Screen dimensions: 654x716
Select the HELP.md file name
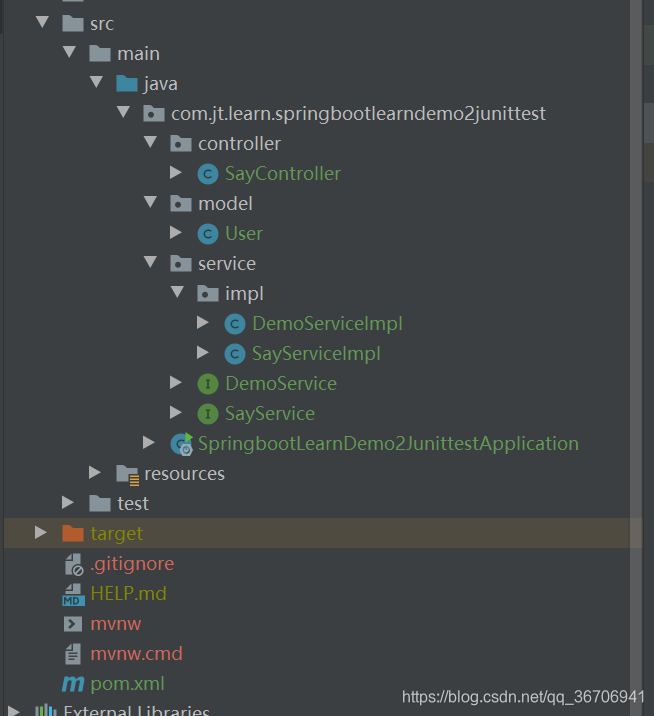point(128,594)
